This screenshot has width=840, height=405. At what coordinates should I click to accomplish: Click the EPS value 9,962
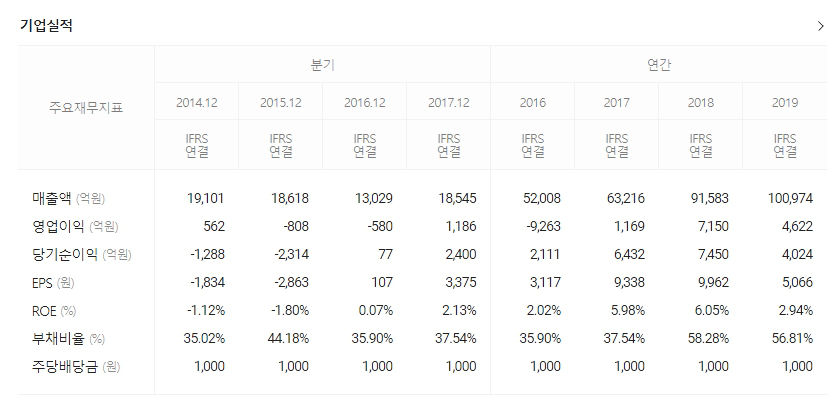point(713,282)
